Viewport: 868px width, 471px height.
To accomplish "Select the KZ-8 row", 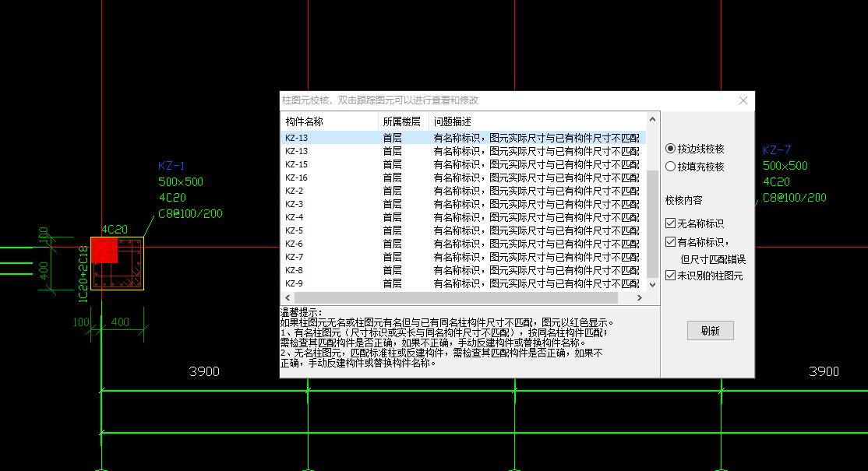I will (x=464, y=270).
